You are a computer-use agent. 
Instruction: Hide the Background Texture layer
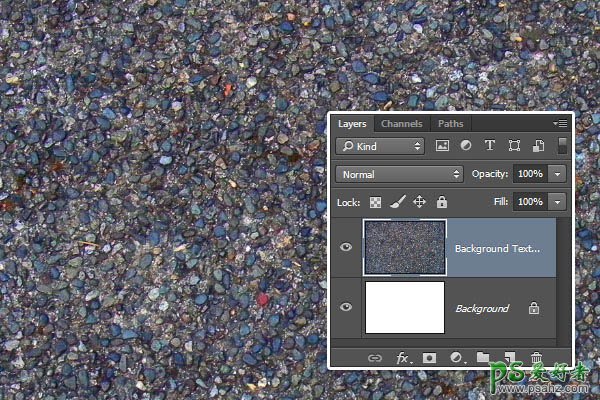[x=346, y=248]
